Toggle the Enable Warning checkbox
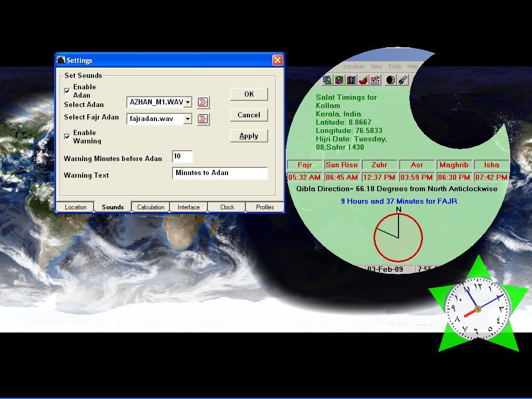The width and height of the screenshot is (532, 399). [x=67, y=137]
